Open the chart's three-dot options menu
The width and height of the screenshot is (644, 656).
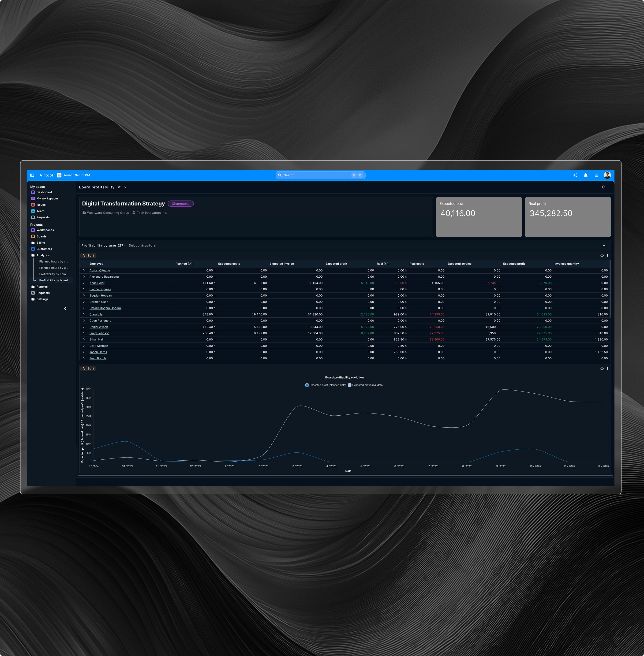(607, 368)
